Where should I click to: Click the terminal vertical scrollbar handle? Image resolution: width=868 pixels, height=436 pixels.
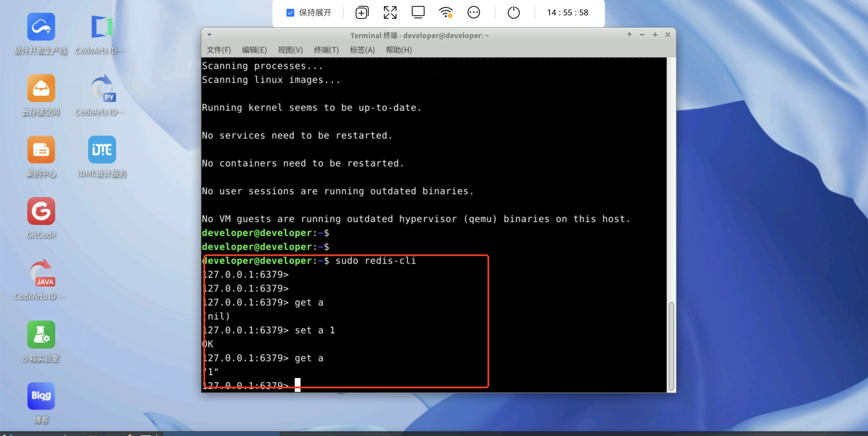coord(671,346)
